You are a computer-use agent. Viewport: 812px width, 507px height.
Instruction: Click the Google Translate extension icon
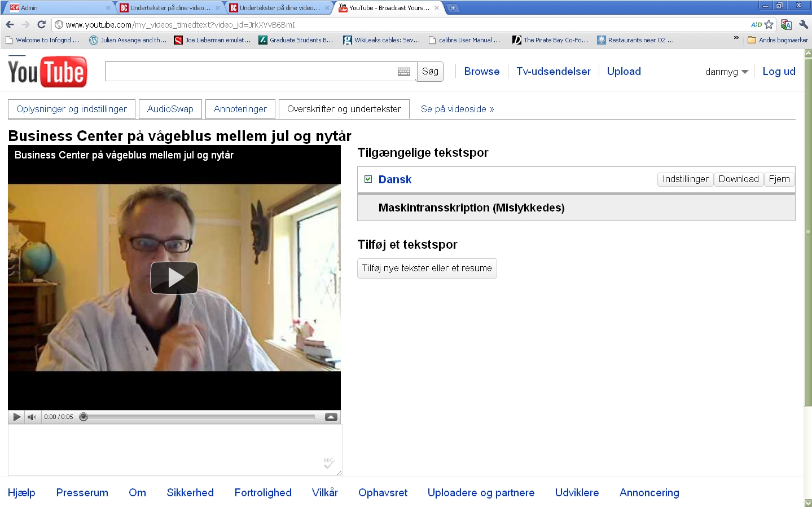click(786, 25)
